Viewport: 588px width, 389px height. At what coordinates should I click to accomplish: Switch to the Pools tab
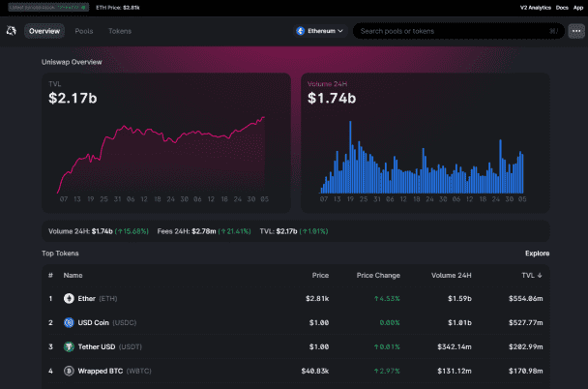point(84,31)
